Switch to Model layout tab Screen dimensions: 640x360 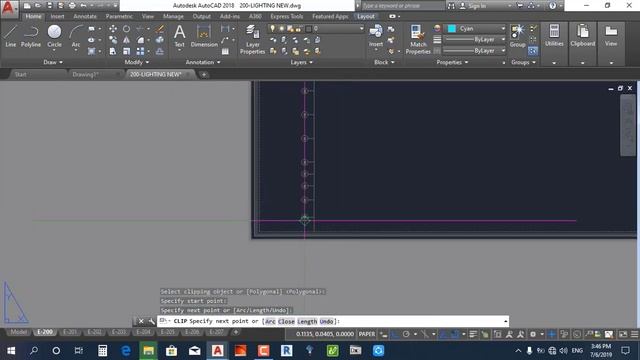pos(18,332)
